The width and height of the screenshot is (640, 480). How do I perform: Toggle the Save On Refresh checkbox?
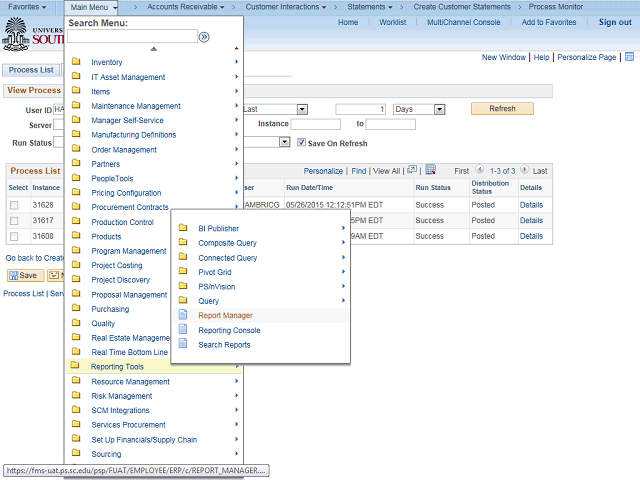(x=301, y=143)
